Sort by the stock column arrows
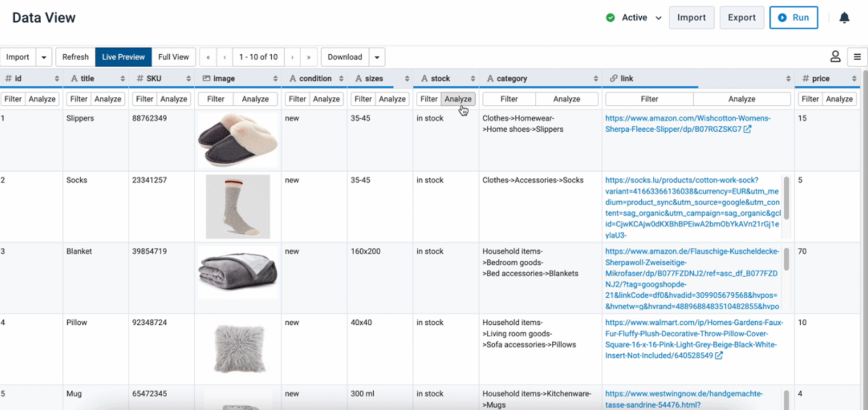Image resolution: width=868 pixels, height=410 pixels. [473, 79]
